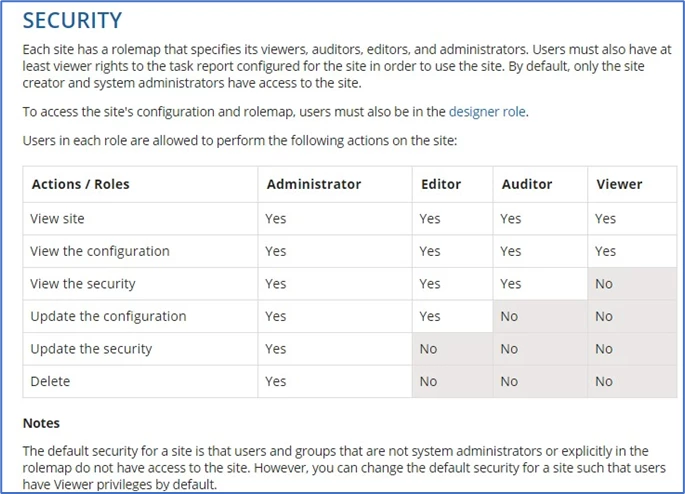
Task: Click the Auditor column header
Action: click(x=527, y=184)
